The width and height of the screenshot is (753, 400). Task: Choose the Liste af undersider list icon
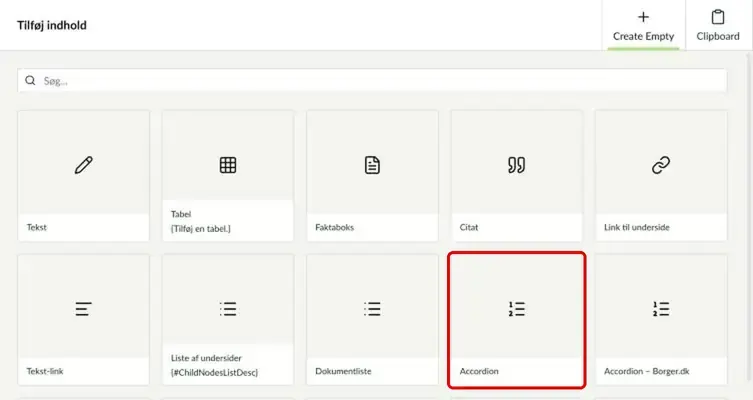pos(228,309)
